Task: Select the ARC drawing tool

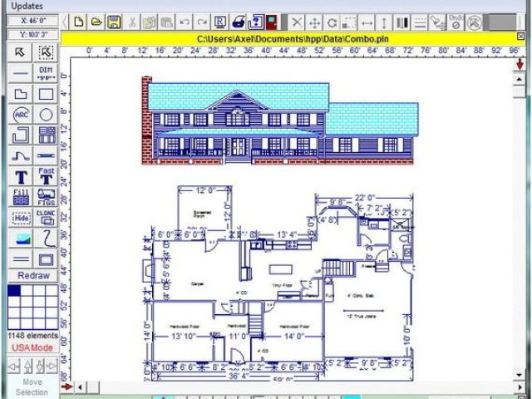Action: click(21, 115)
